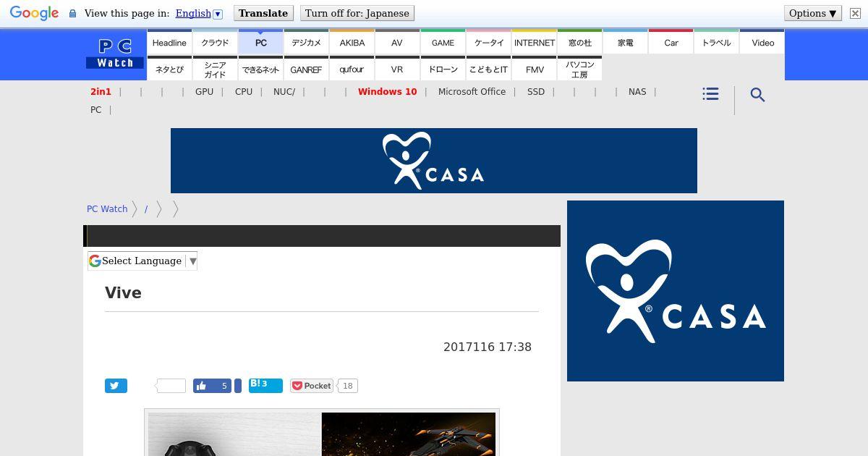This screenshot has width=868, height=456.
Task: Click the Google logo in translate bar
Action: (x=34, y=14)
